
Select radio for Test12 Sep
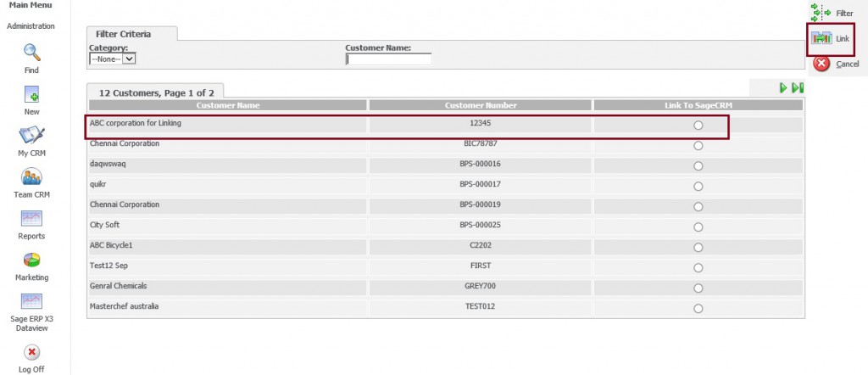[698, 267]
